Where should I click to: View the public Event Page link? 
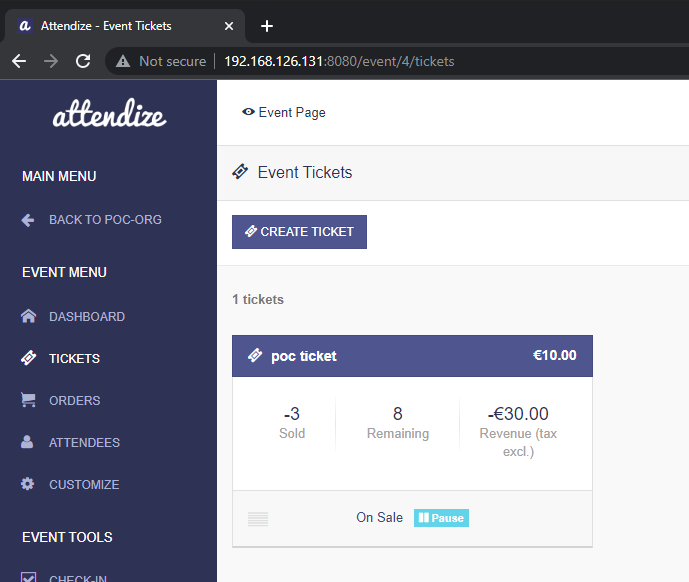(284, 113)
